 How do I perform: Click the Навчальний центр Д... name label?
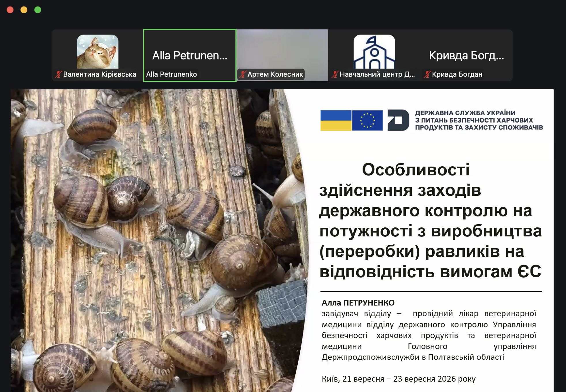[377, 74]
